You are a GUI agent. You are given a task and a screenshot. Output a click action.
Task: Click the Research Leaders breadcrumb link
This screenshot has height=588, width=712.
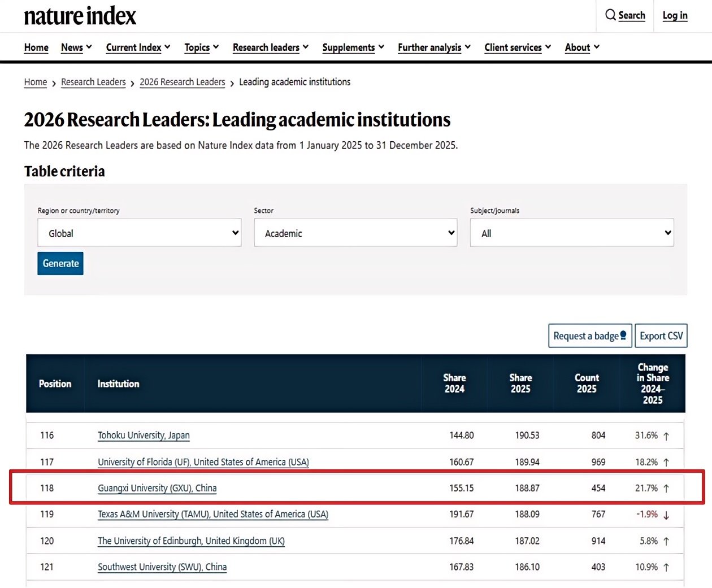93,82
